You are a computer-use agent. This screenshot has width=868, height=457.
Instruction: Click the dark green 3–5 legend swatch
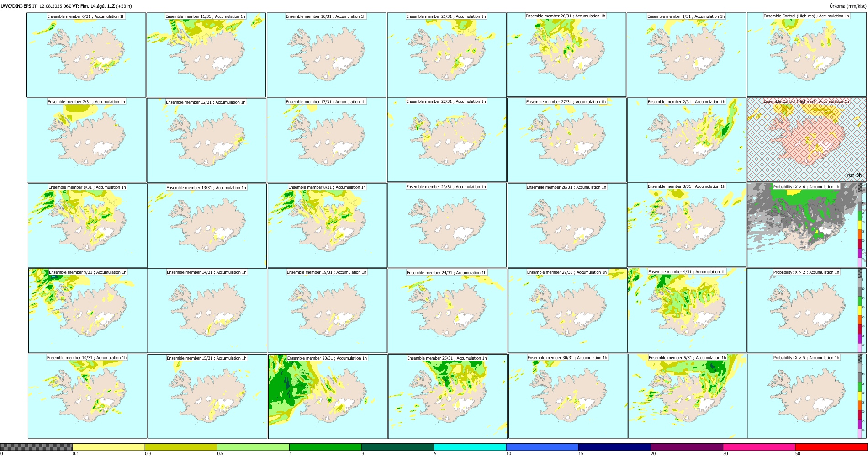click(397, 447)
